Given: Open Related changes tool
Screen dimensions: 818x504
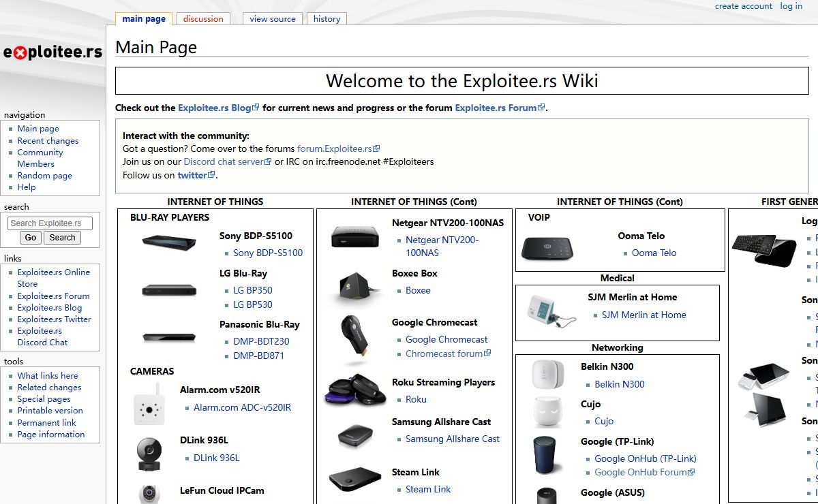Looking at the screenshot, I should click(49, 388).
